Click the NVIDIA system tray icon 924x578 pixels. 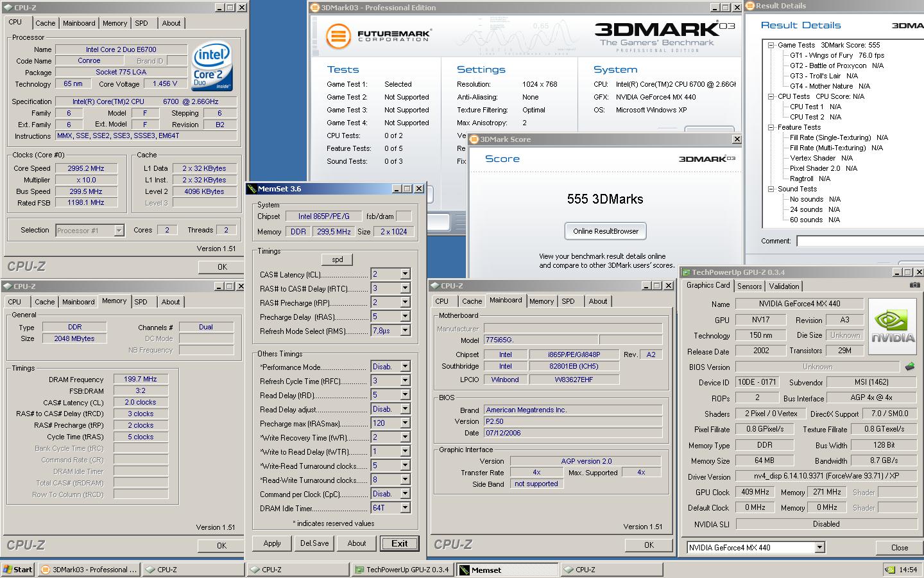click(890, 569)
